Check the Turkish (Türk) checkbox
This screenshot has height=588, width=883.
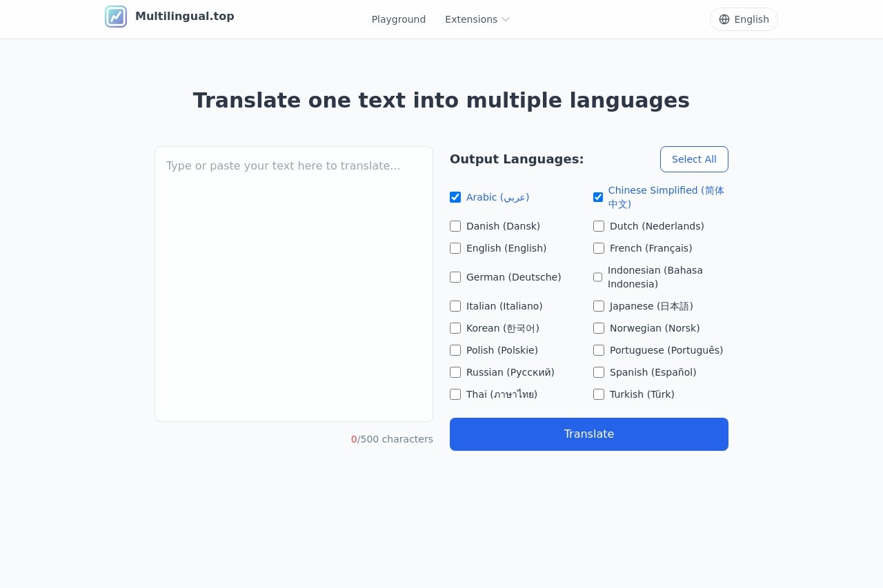599,394
